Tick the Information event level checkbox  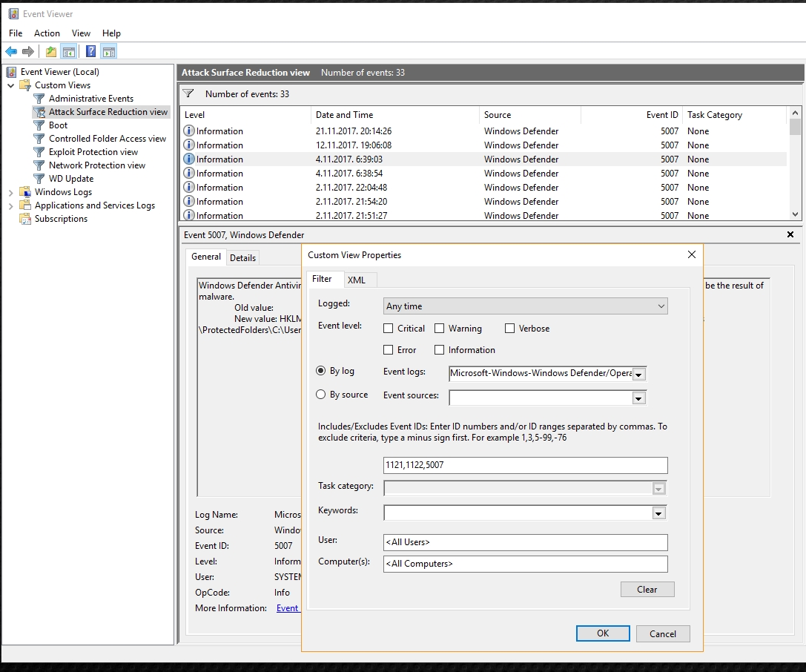440,350
